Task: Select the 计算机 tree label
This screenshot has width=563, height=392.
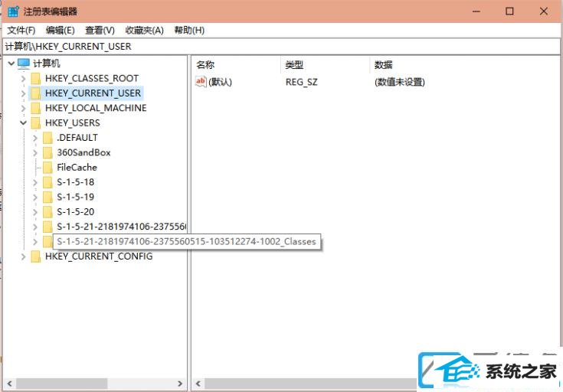Action: pos(46,64)
